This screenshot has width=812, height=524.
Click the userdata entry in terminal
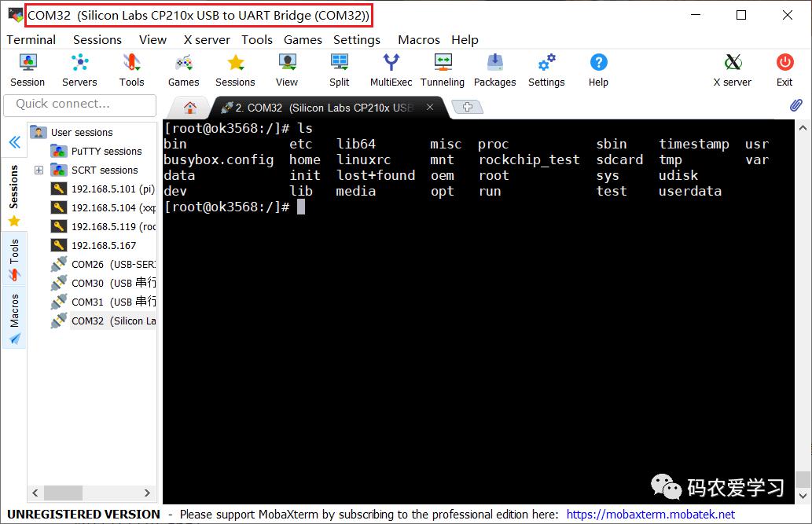690,191
